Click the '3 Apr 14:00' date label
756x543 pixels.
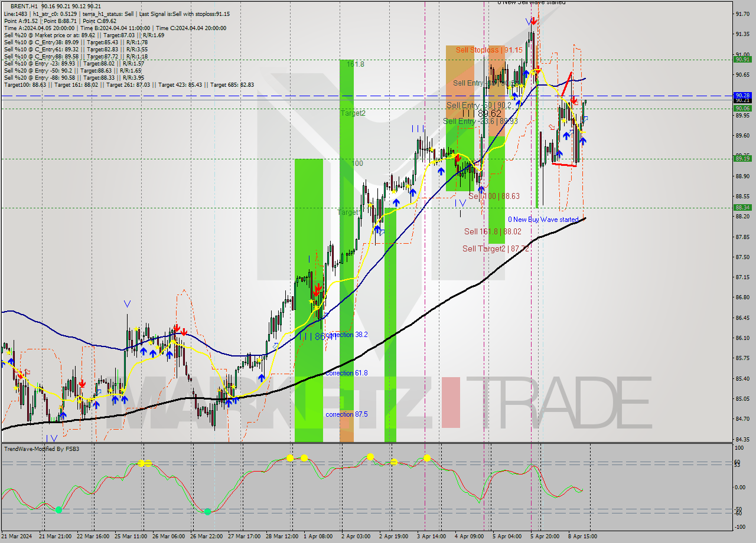[x=431, y=537]
